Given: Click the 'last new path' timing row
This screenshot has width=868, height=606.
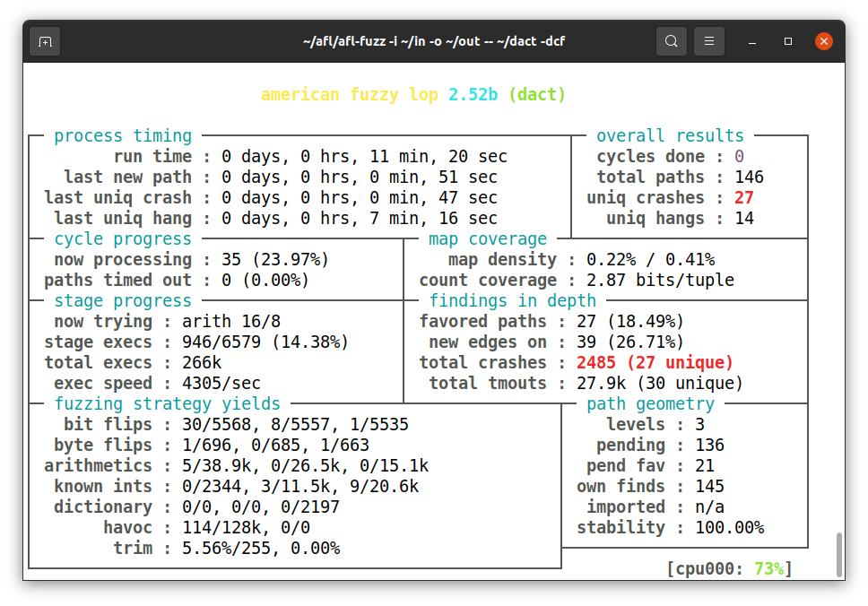Looking at the screenshot, I should click(x=281, y=177).
